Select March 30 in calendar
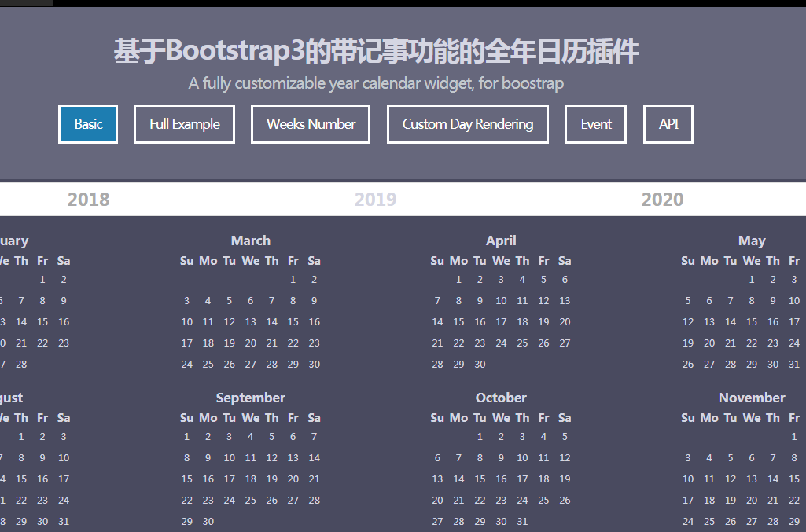The width and height of the screenshot is (806, 532). pos(314,364)
